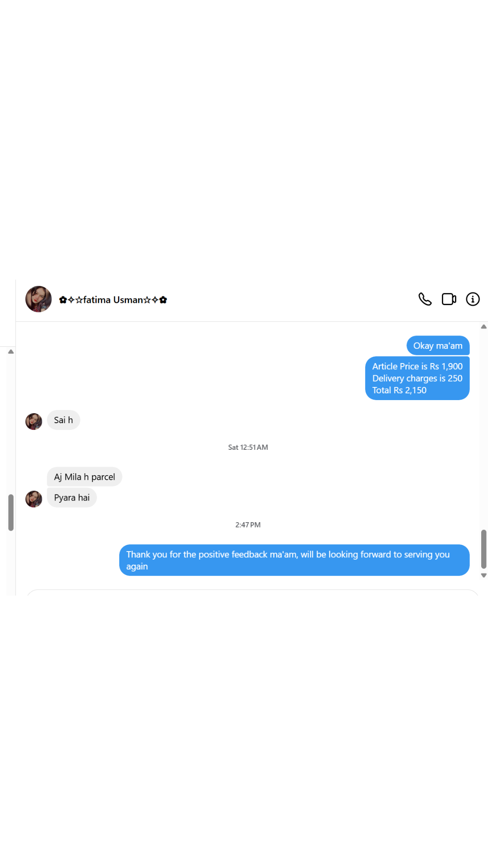Click the chat scrollbar up arrow
The width and height of the screenshot is (488, 868).
point(483,326)
